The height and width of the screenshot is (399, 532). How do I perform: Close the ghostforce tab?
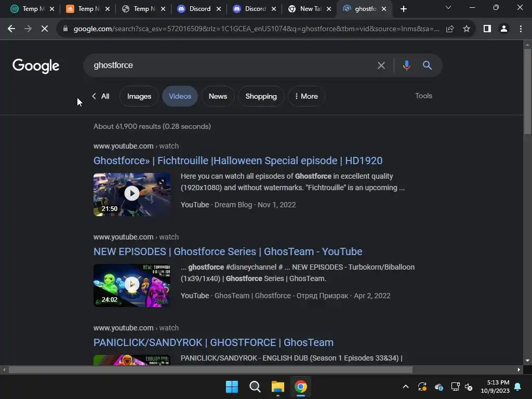pyautogui.click(x=384, y=9)
